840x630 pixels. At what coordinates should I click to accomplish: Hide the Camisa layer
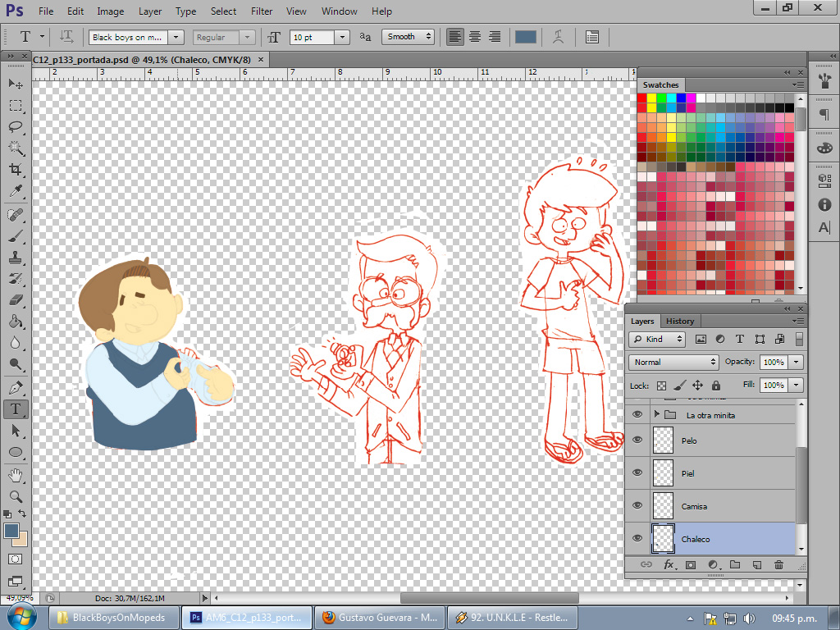(637, 505)
